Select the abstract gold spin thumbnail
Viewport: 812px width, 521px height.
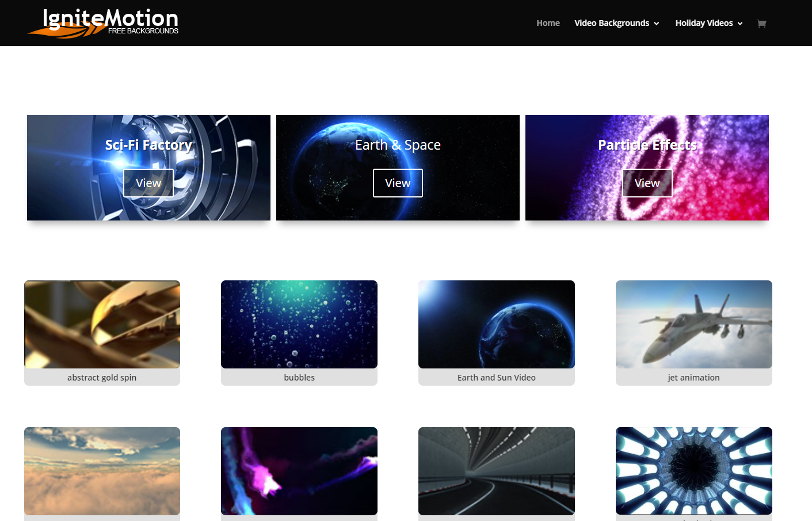point(102,324)
